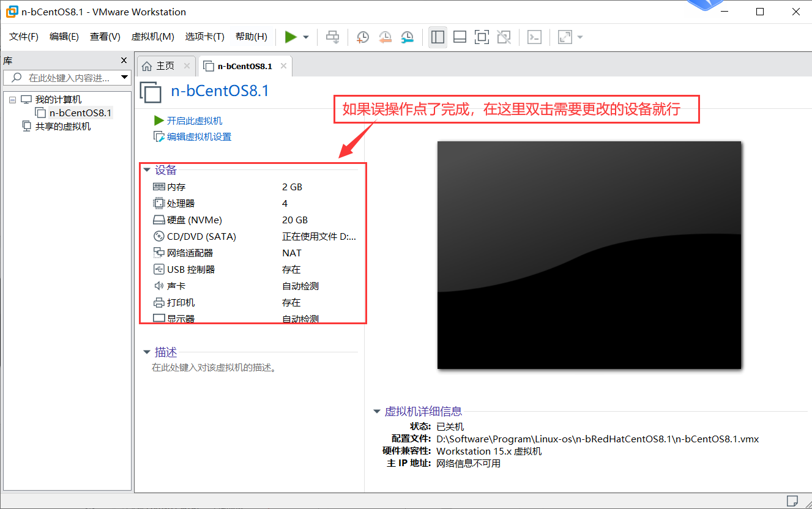812x509 pixels.
Task: Click the 正在使用文件 D:... value
Action: [x=319, y=236]
